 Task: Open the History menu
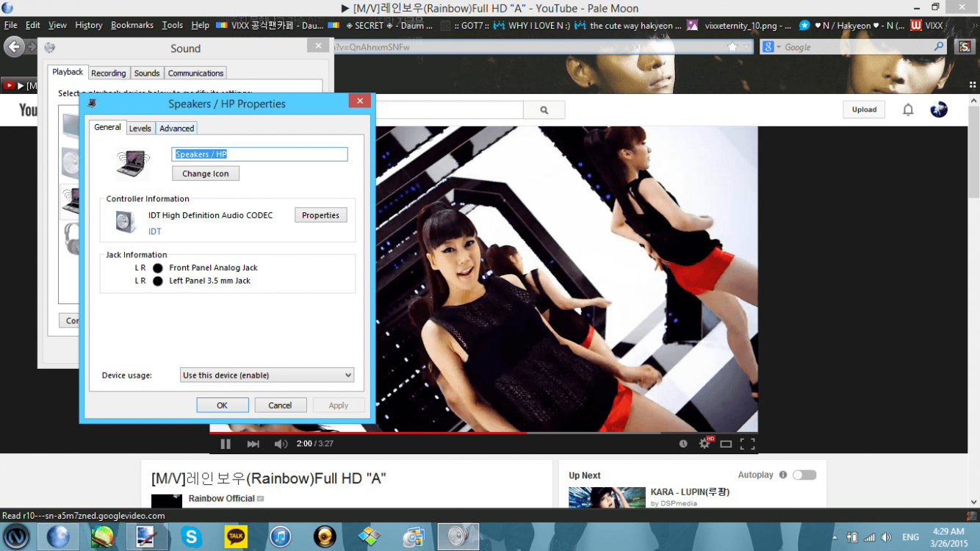tap(89, 25)
